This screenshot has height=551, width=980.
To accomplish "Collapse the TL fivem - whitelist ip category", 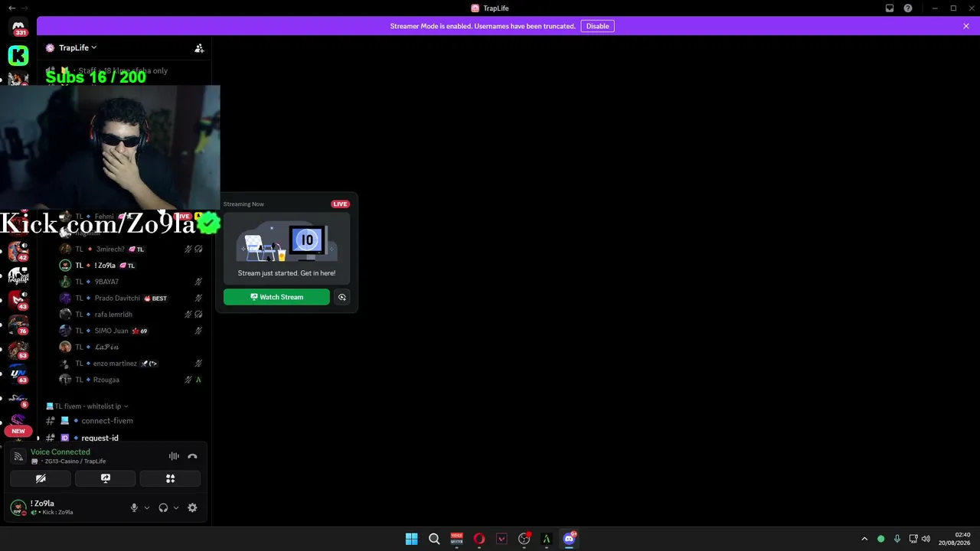I will (87, 406).
